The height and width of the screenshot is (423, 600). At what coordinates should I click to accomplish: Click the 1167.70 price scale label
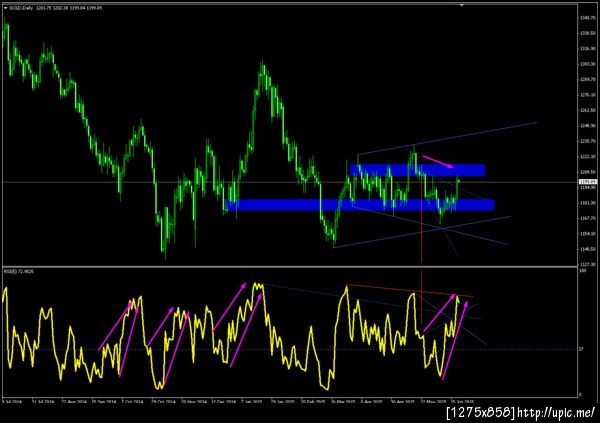(x=589, y=218)
